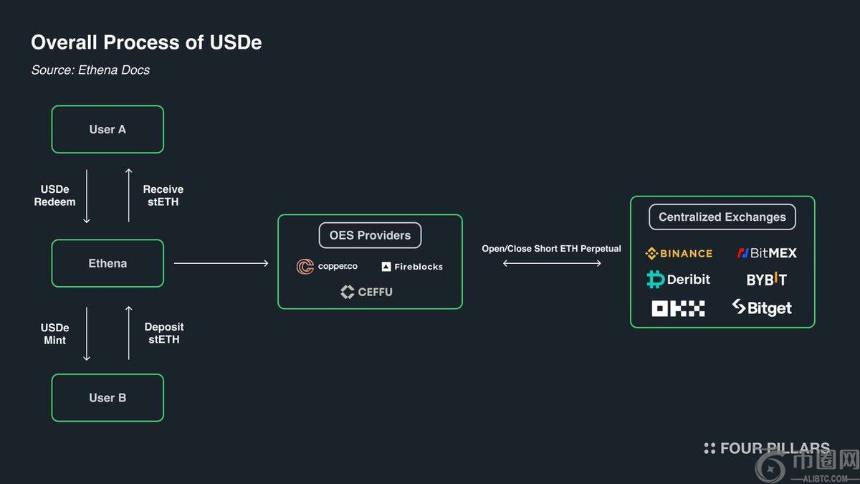Click the Centralized Exchanges label
This screenshot has width=860, height=484.
pos(722,217)
